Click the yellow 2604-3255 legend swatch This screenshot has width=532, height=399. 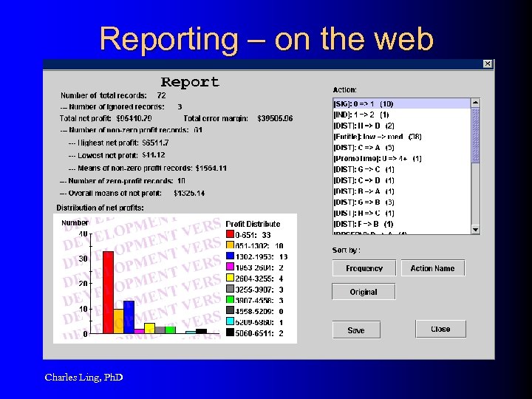click(230, 278)
